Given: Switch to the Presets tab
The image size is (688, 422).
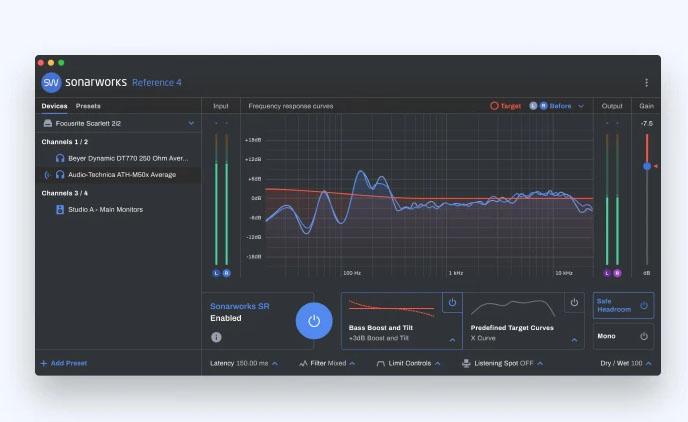Looking at the screenshot, I should (x=88, y=105).
